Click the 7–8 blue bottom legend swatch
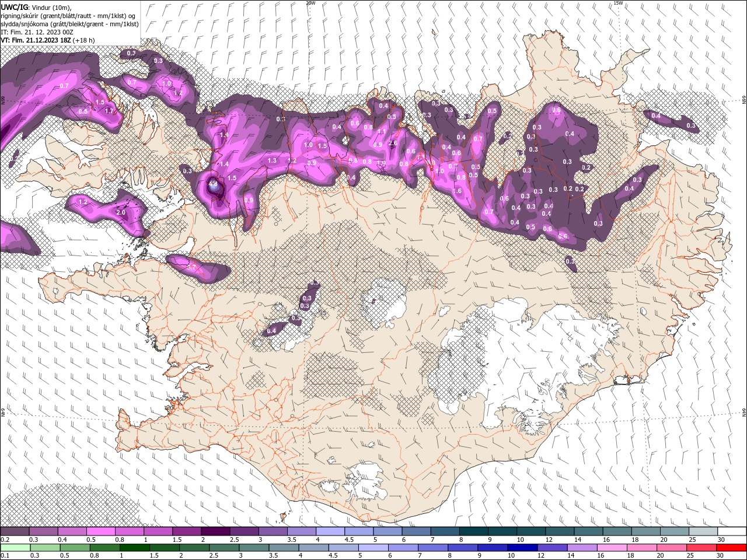 [432, 548]
